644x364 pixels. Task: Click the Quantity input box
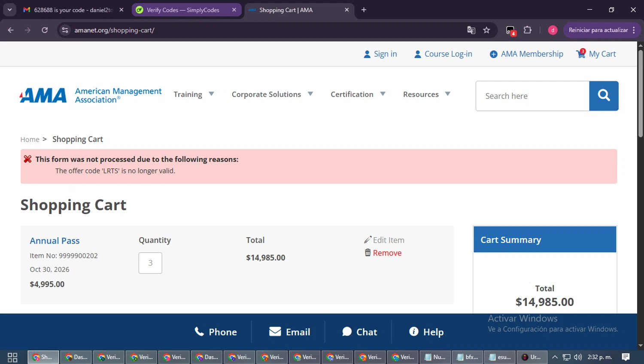[150, 263]
